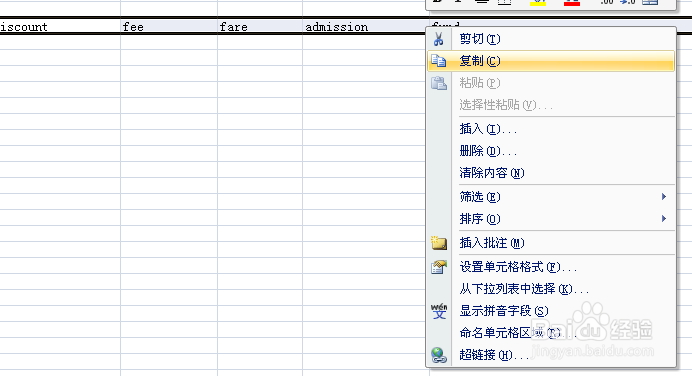The height and width of the screenshot is (376, 692).
Task: Select 选择性粘贴(V) Paste Special entry
Action: (x=551, y=105)
